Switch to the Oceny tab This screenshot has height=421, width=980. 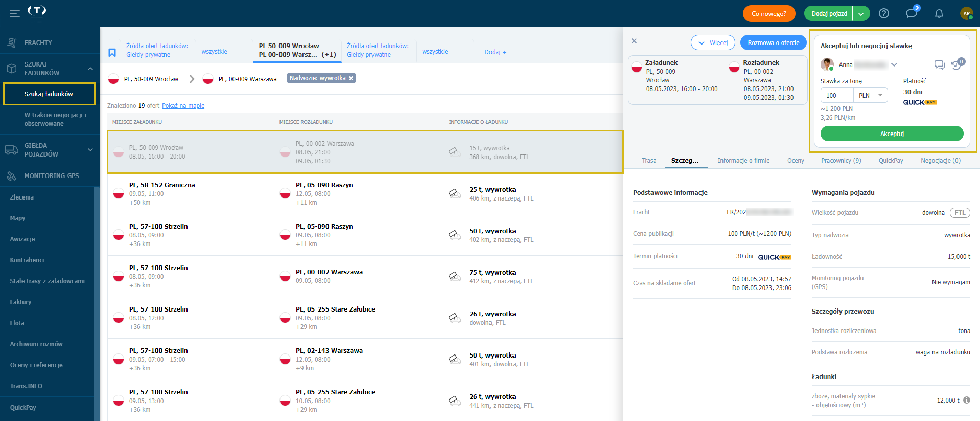coord(796,161)
